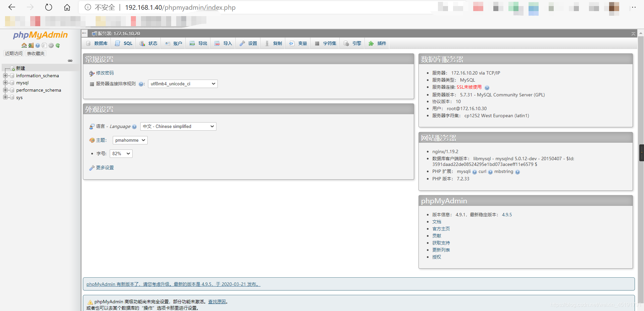Open the 字符集 tab

point(325,43)
